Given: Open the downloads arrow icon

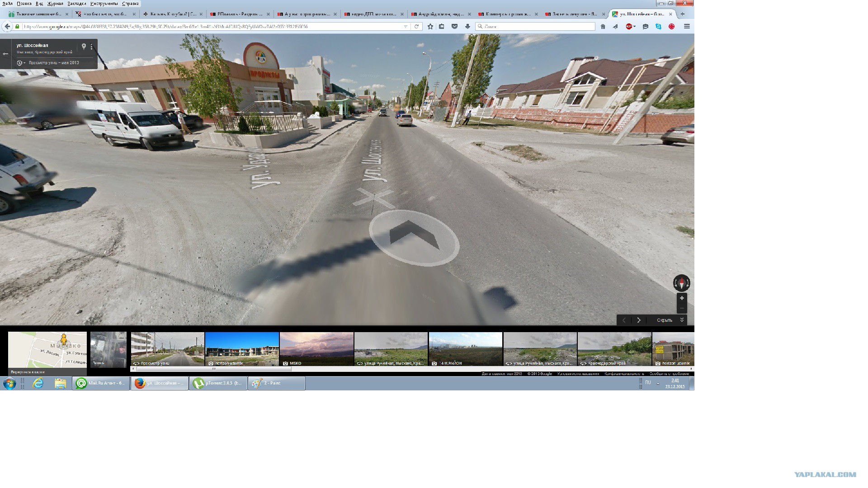Looking at the screenshot, I should 467,27.
